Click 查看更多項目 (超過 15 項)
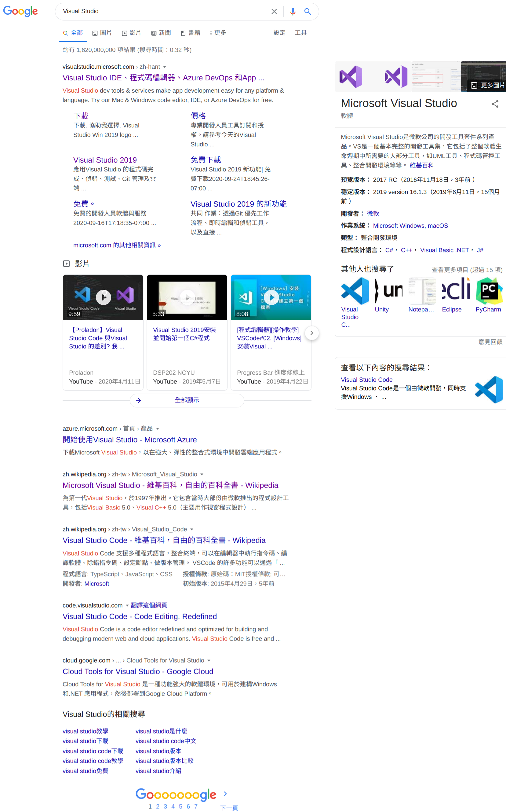Image resolution: width=506 pixels, height=812 pixels. (467, 270)
